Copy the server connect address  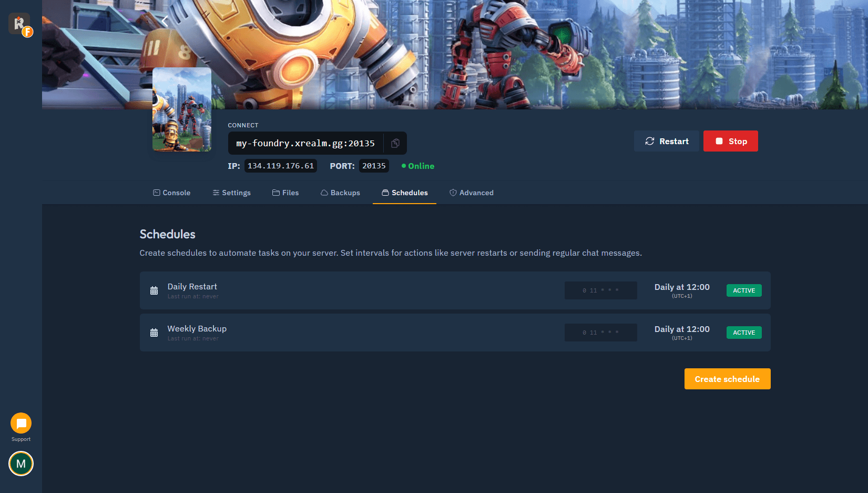pyautogui.click(x=395, y=143)
